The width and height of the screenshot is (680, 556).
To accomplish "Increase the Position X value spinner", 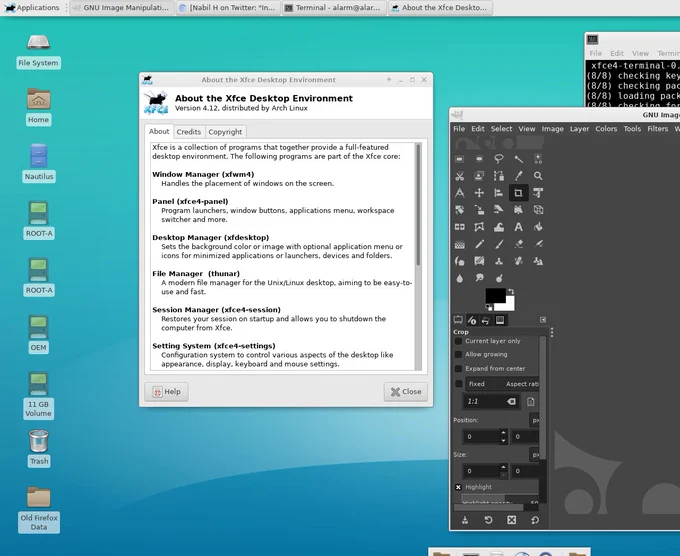I will (503, 433).
